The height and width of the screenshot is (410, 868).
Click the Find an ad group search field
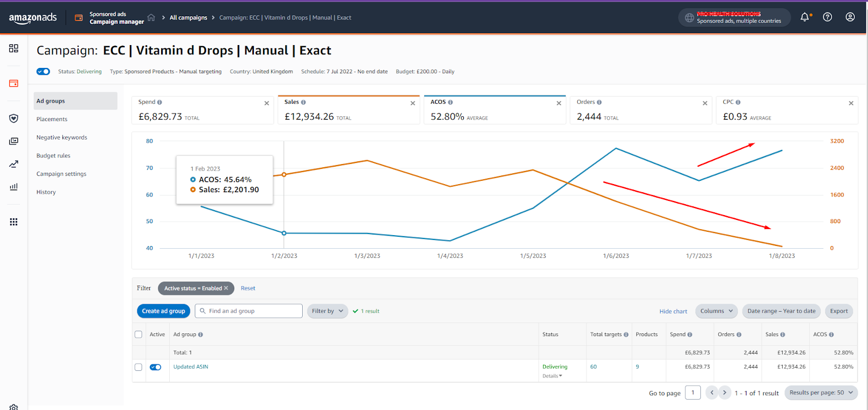tap(248, 311)
